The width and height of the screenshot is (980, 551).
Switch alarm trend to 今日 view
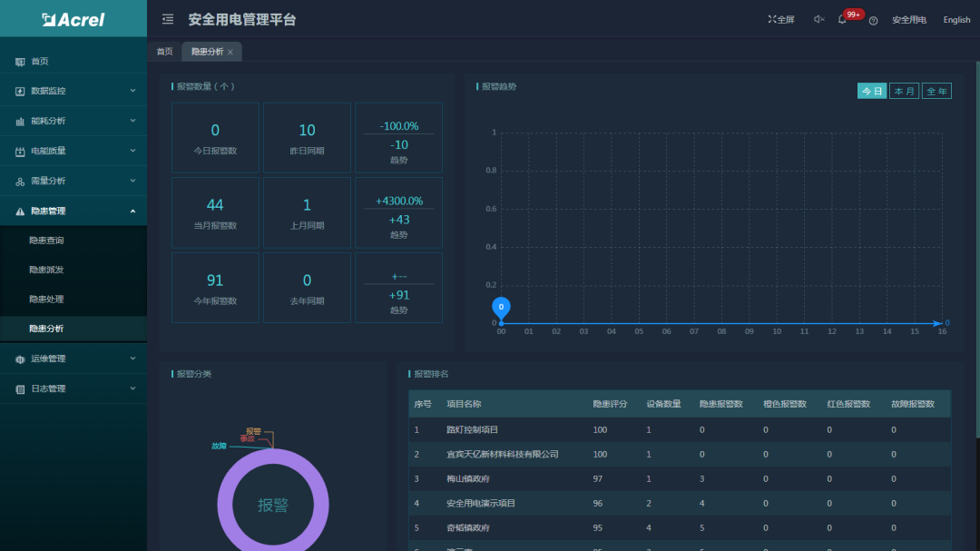(x=871, y=91)
